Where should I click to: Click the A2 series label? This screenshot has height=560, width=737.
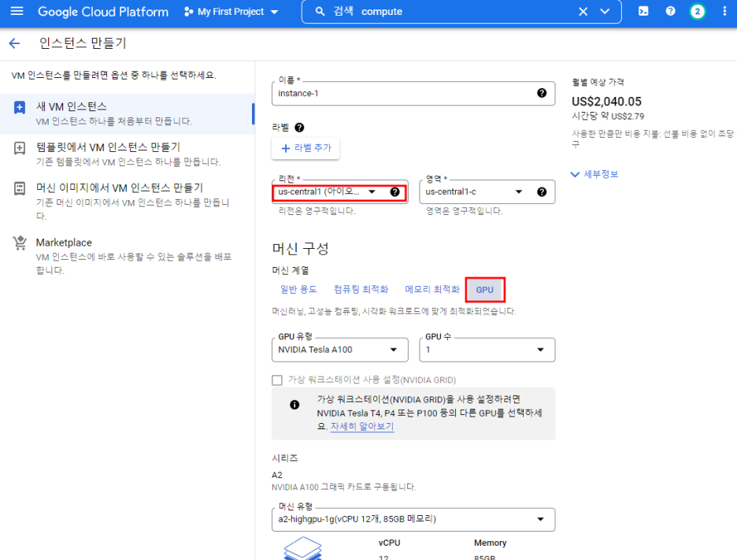coord(277,475)
